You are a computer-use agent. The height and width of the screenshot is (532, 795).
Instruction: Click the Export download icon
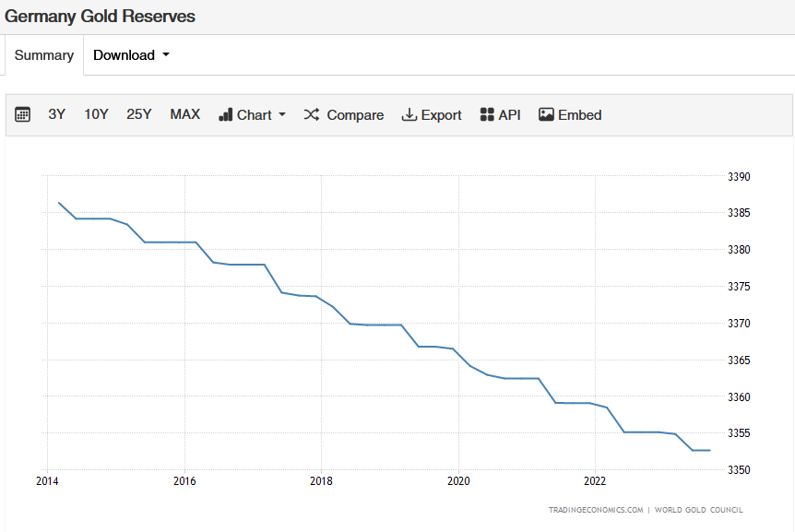click(x=409, y=115)
